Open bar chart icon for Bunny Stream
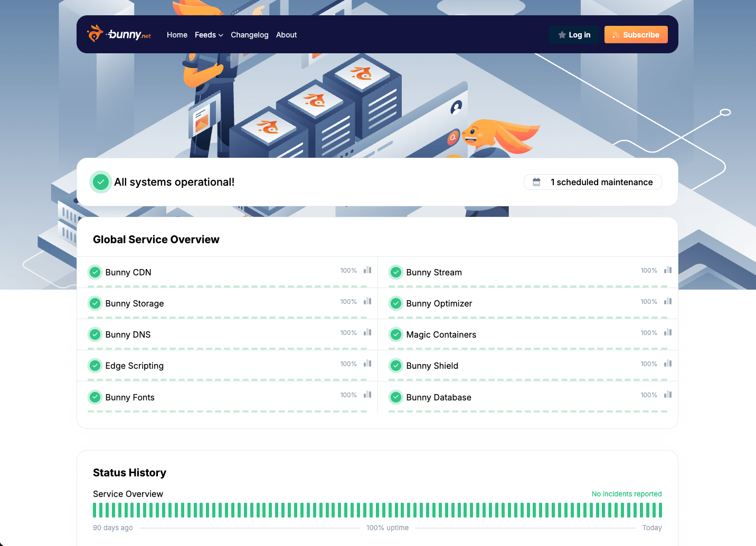The width and height of the screenshot is (756, 546). pos(668,270)
